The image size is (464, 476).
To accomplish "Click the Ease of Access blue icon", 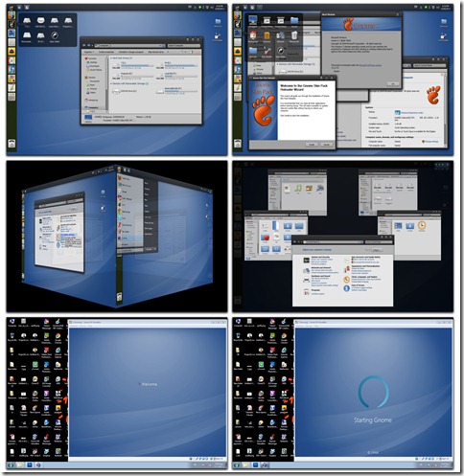I will [x=347, y=288].
